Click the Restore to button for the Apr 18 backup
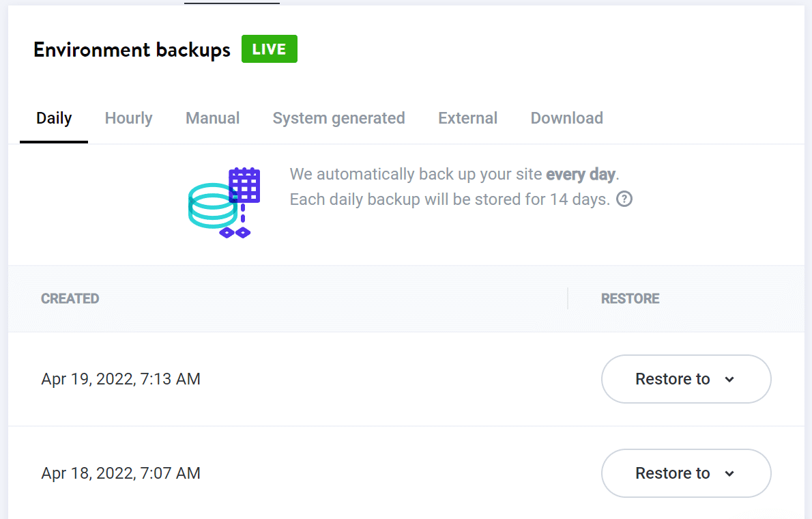812x519 pixels. point(686,473)
